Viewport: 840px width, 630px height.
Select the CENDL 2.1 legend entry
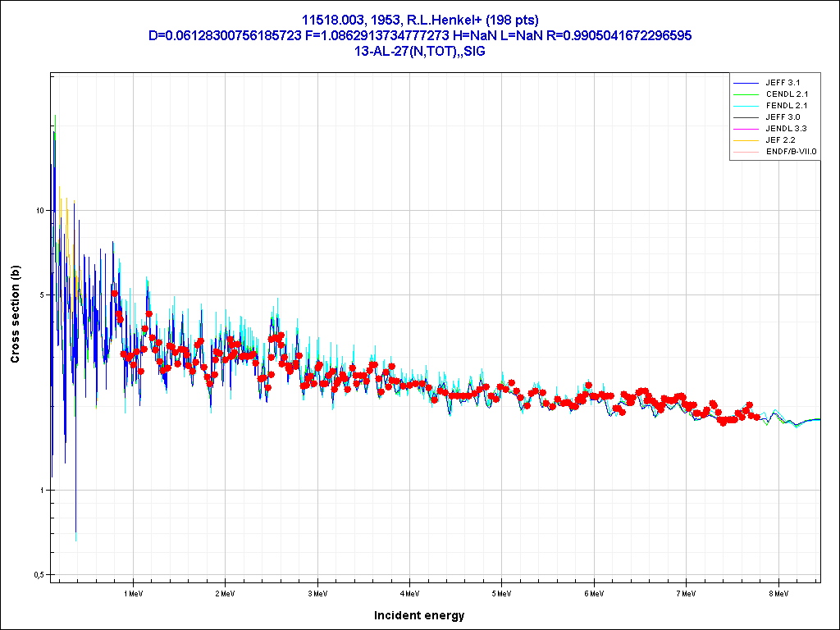[788, 94]
